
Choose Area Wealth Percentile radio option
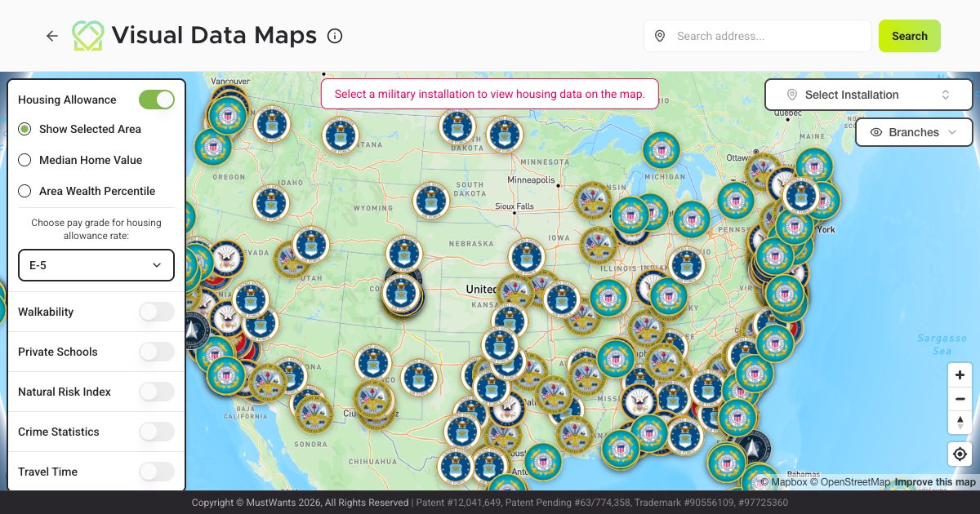pyautogui.click(x=24, y=191)
